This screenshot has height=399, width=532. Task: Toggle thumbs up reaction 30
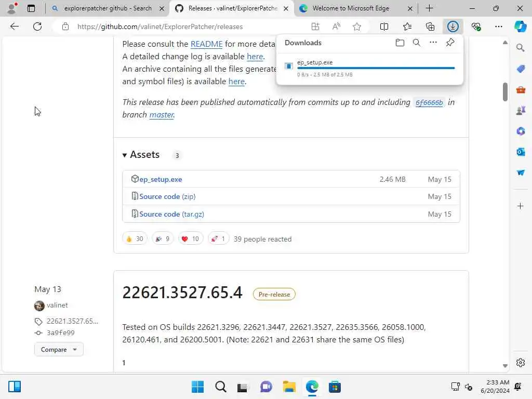coord(135,239)
